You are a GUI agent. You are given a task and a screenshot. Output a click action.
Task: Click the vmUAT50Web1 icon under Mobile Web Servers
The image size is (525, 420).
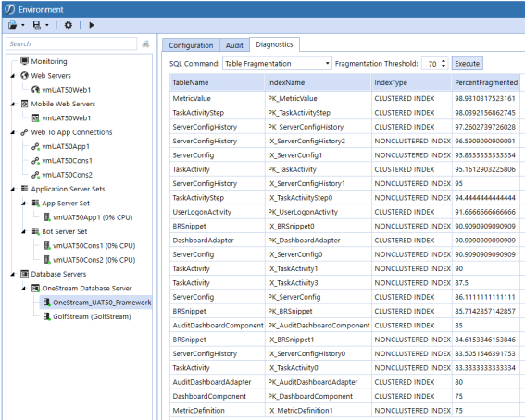35,118
